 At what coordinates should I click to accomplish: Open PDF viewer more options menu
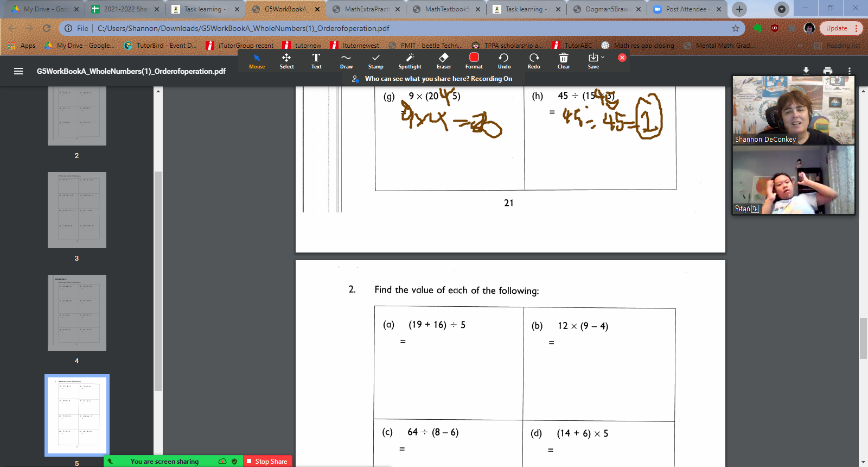(850, 71)
